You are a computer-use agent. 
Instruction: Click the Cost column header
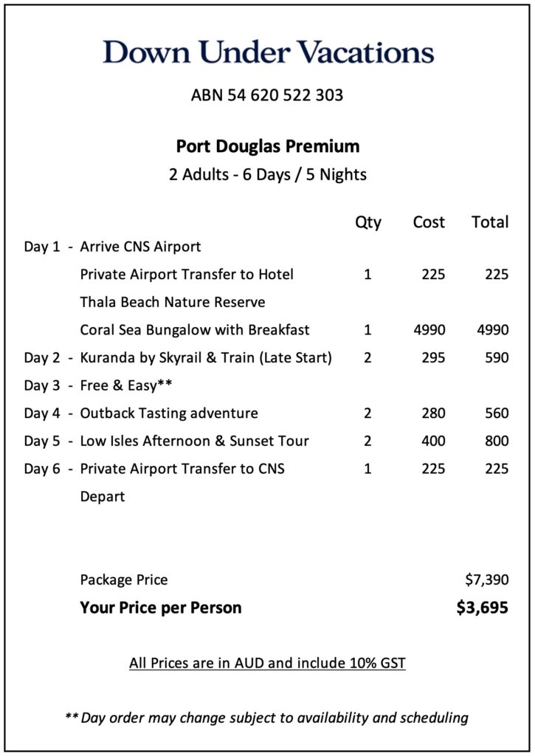pyautogui.click(x=429, y=222)
